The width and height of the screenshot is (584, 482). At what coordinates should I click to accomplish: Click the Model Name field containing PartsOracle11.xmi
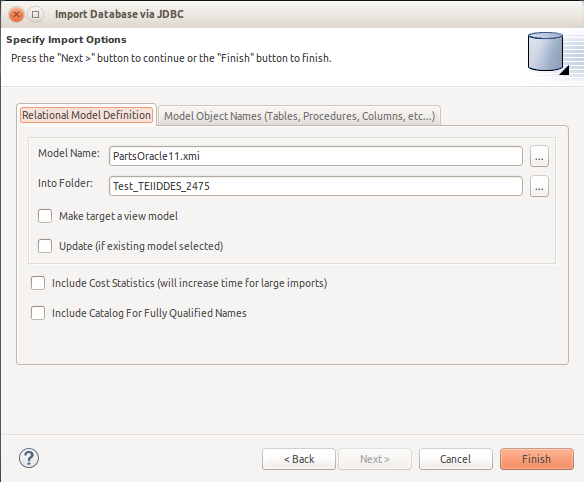316,156
